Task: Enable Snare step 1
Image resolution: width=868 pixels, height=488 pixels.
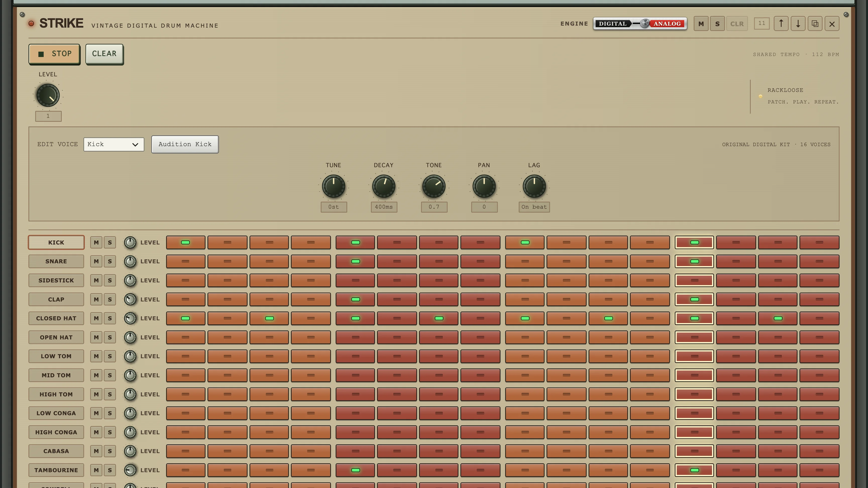Action: coord(186,261)
